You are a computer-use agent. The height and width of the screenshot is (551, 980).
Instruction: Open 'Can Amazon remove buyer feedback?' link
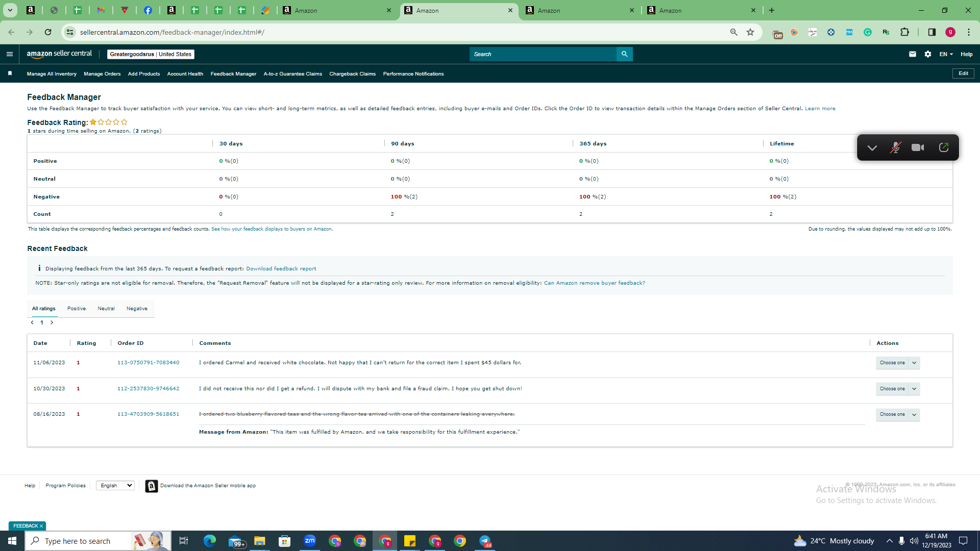click(595, 283)
